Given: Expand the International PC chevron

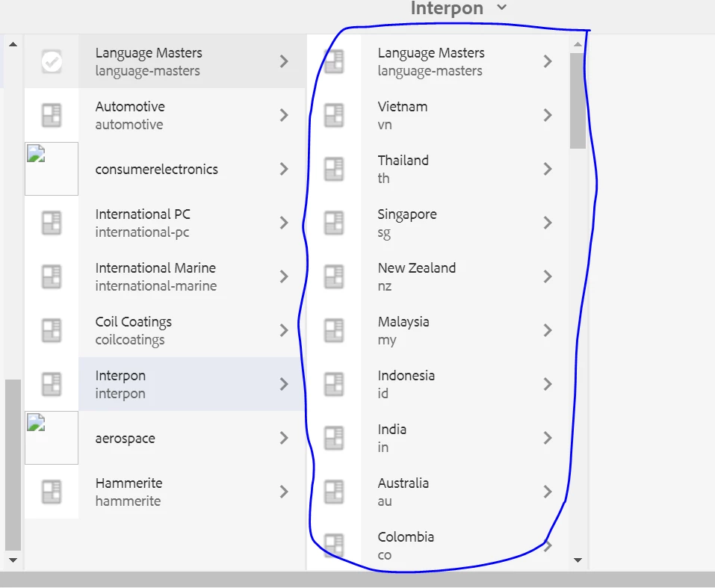Looking at the screenshot, I should point(284,223).
